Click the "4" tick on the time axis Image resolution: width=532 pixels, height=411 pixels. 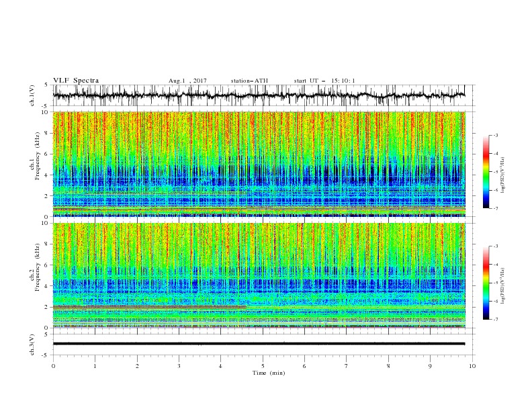[x=220, y=366]
